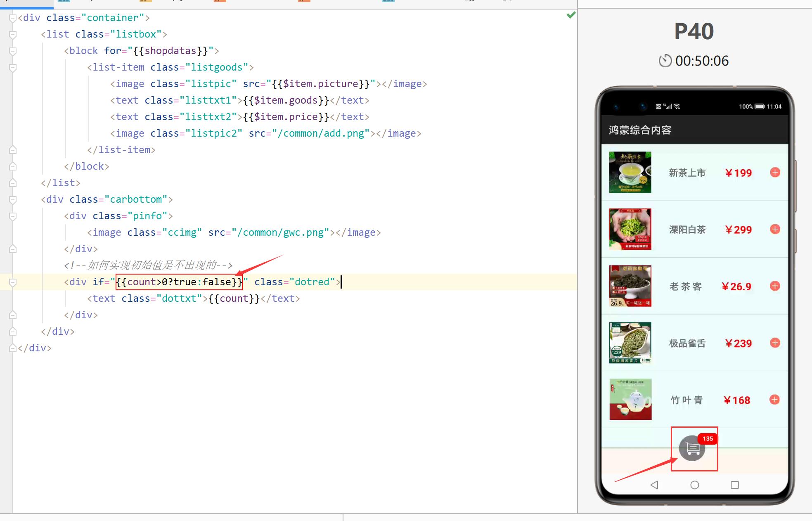Click the {{$item.price}} binding
This screenshot has height=521, width=812.
(x=286, y=117)
